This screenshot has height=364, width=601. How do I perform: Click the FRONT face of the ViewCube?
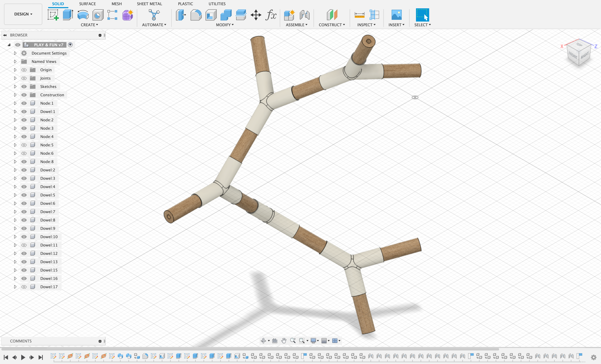[573, 55]
